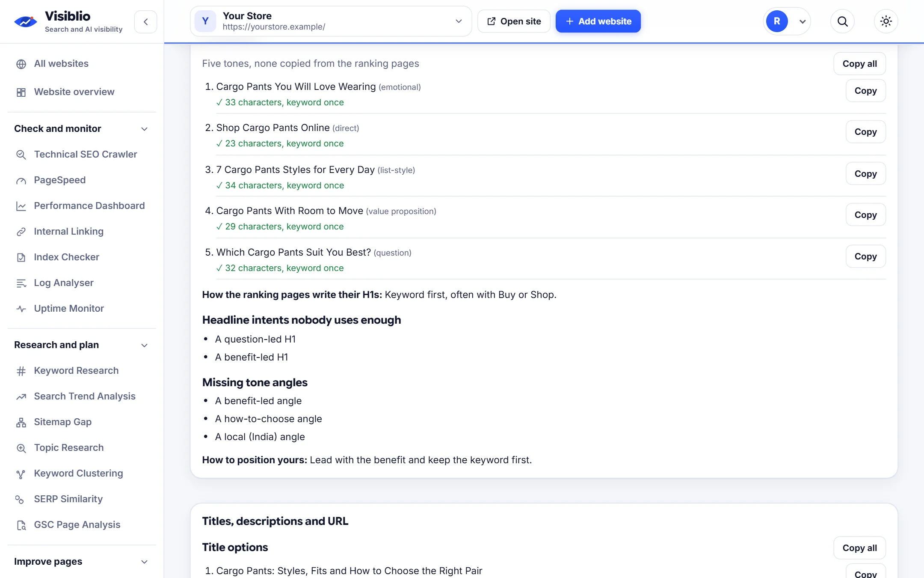The image size is (924, 578).
Task: Copy 'Which Cargo Pants Suit You Best?'
Action: coord(865,256)
